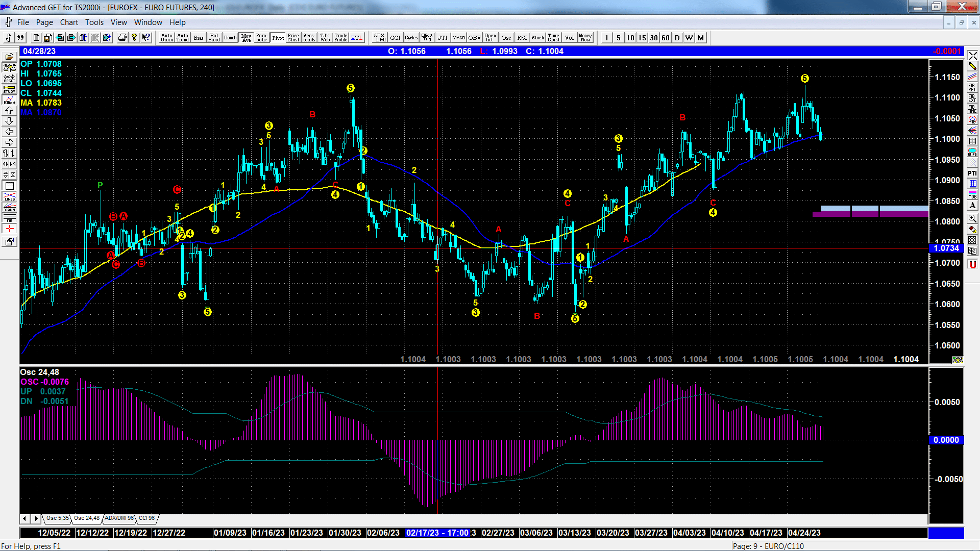The width and height of the screenshot is (980, 551).
Task: Toggle the Mov Ave study button
Action: (x=247, y=38)
